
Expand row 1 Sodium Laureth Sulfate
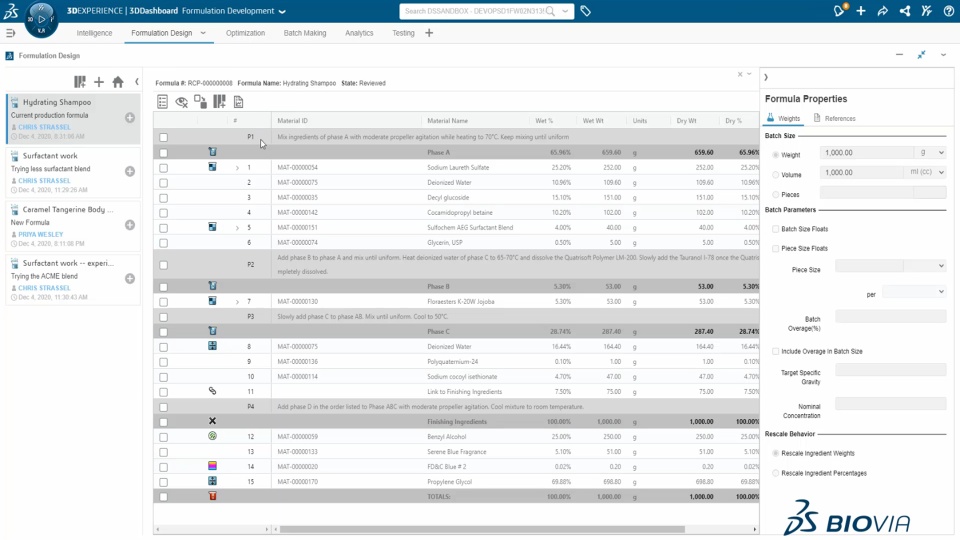point(238,168)
